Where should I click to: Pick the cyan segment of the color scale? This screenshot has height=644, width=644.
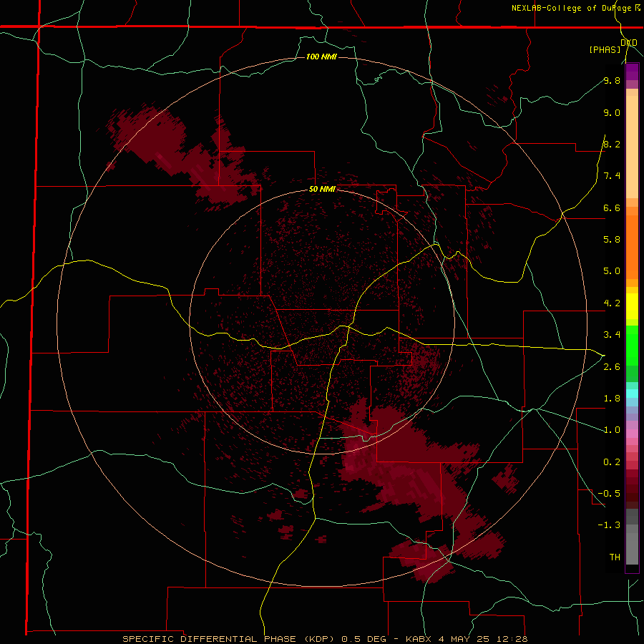tap(632, 394)
